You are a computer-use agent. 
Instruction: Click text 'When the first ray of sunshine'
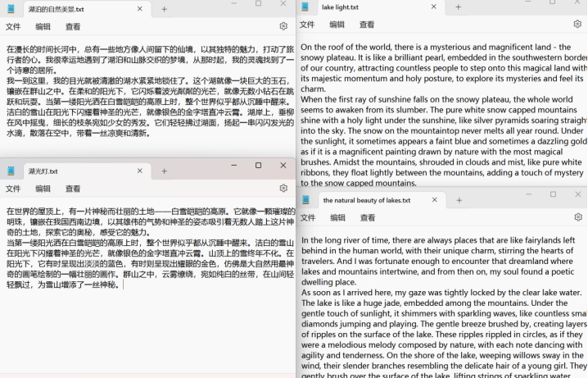(x=354, y=99)
